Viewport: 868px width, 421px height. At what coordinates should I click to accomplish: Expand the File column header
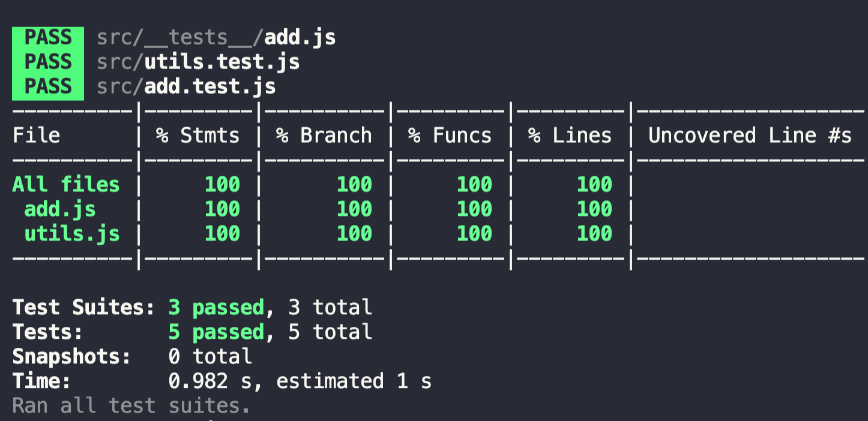pos(36,135)
